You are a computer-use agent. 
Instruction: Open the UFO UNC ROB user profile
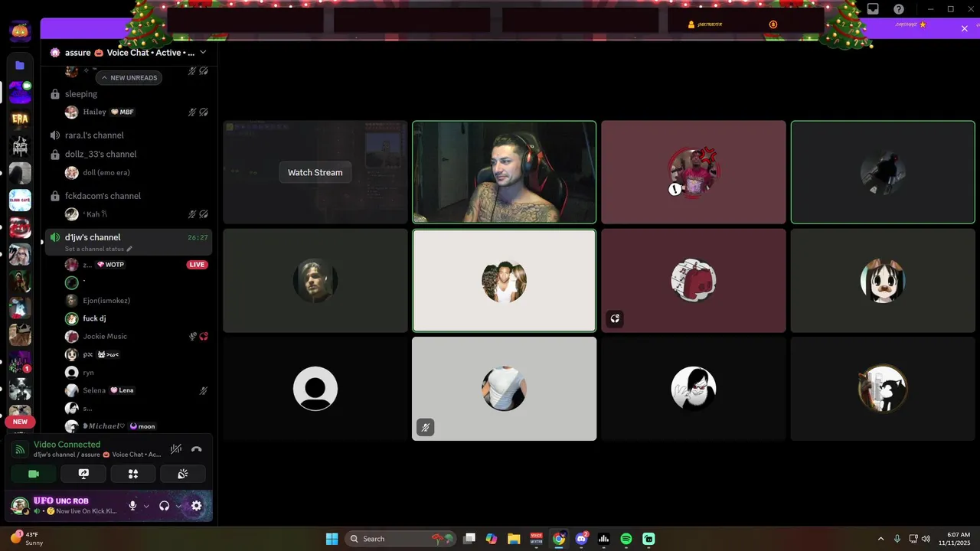(66, 506)
